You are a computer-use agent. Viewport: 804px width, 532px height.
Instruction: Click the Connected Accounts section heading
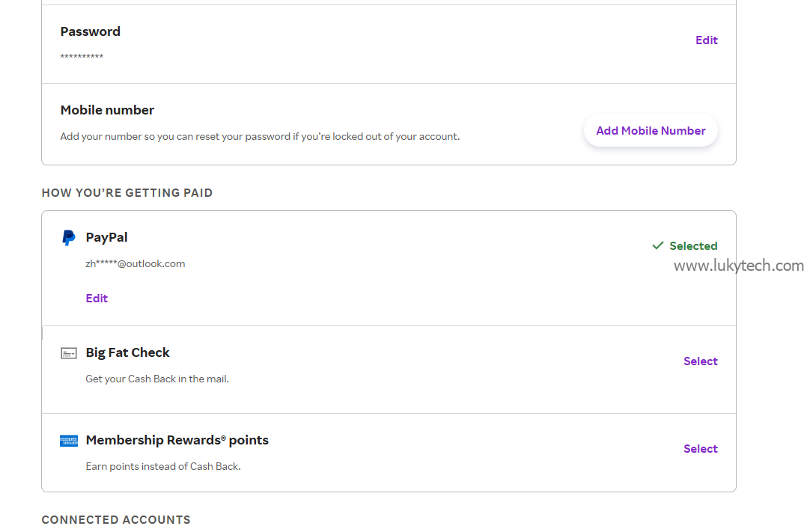pyautogui.click(x=116, y=520)
